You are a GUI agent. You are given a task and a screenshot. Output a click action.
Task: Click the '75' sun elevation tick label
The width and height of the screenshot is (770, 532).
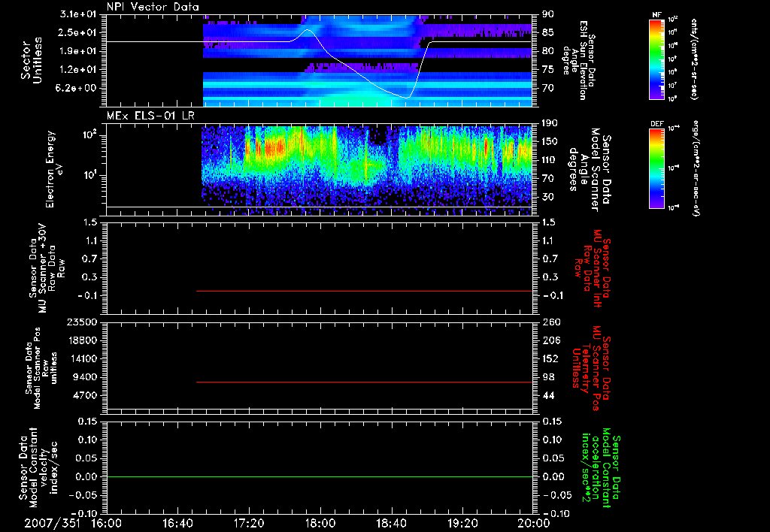click(548, 70)
